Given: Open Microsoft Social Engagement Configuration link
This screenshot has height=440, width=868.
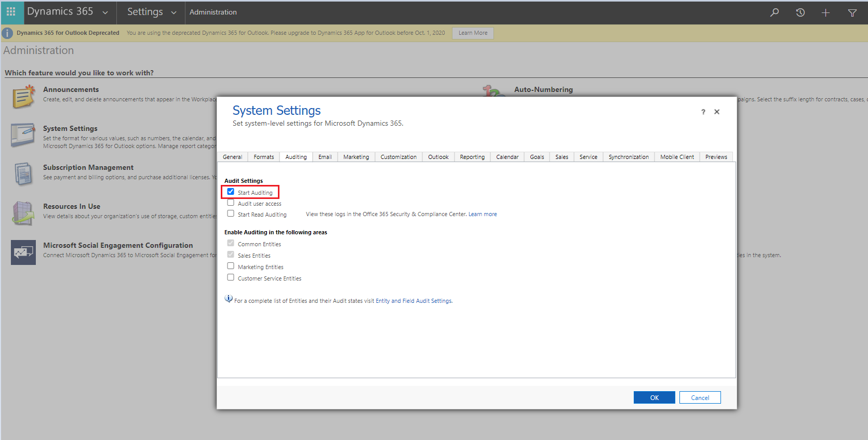Looking at the screenshot, I should [x=118, y=245].
